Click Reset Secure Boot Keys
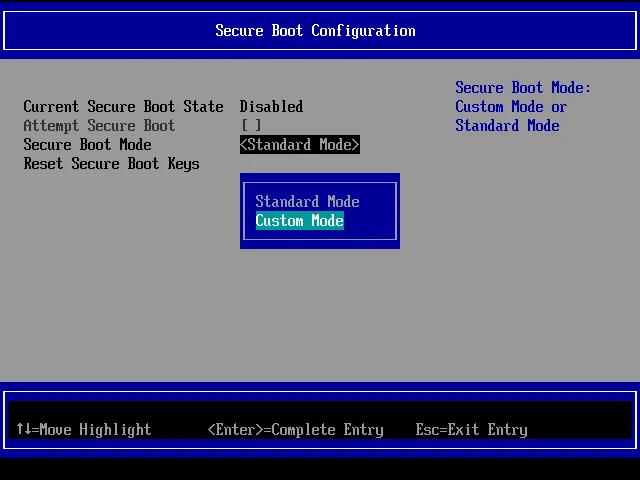The image size is (640, 480). point(111,164)
